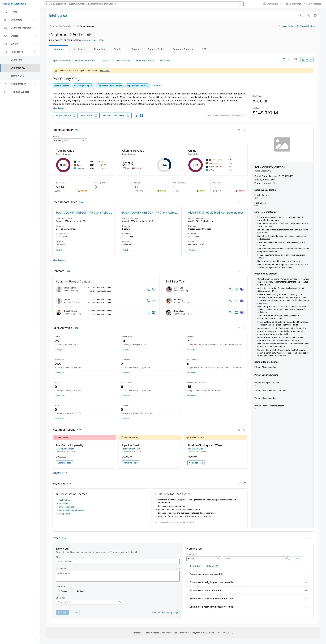Call Jin Huiling via phone icon
Screen dimensions: 326x644
tap(231, 301)
